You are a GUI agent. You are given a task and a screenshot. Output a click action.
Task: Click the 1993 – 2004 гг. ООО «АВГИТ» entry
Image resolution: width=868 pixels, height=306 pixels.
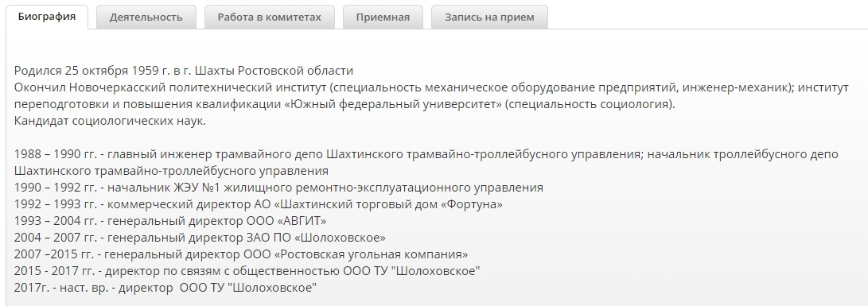click(170, 221)
